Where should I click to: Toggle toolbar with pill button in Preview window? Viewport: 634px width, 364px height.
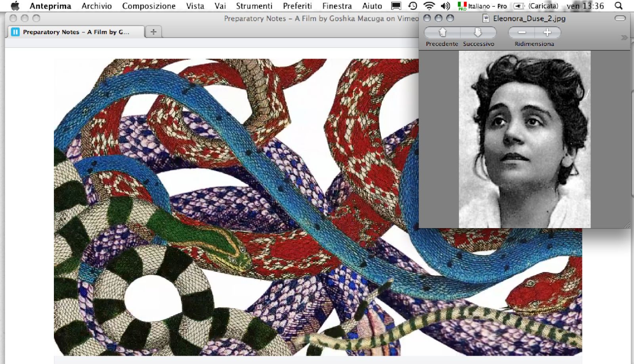[620, 18]
